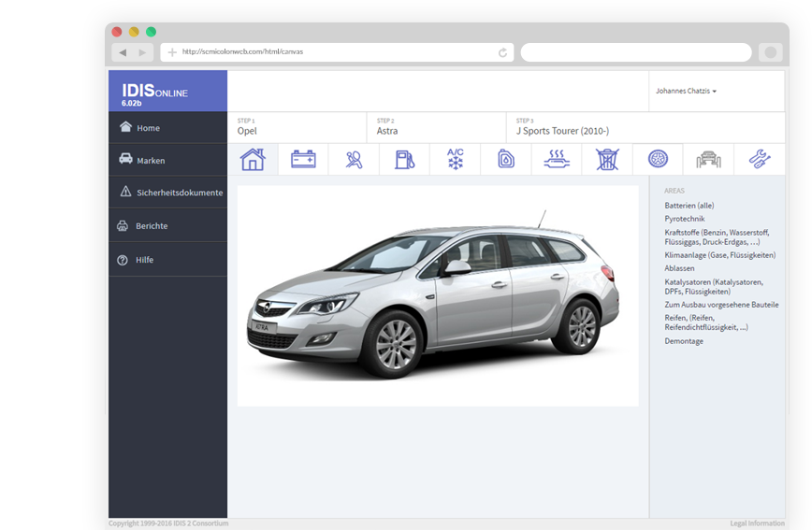Open the crossed-out bin icon

607,160
